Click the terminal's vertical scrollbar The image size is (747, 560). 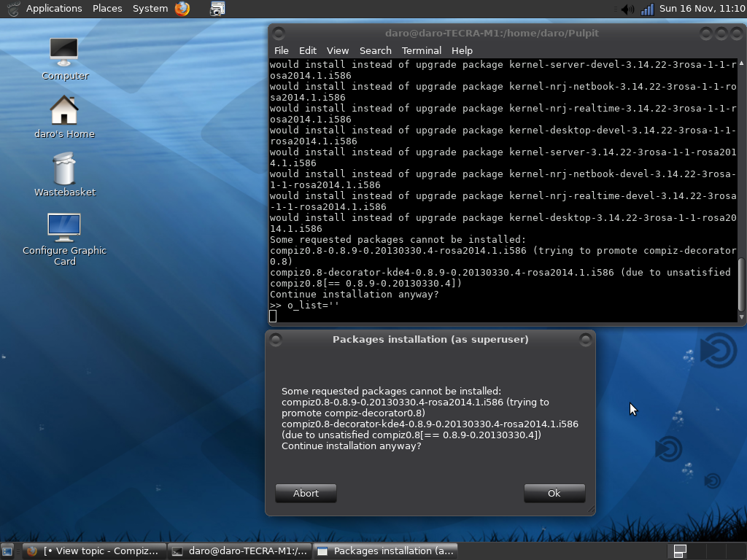[741, 284]
